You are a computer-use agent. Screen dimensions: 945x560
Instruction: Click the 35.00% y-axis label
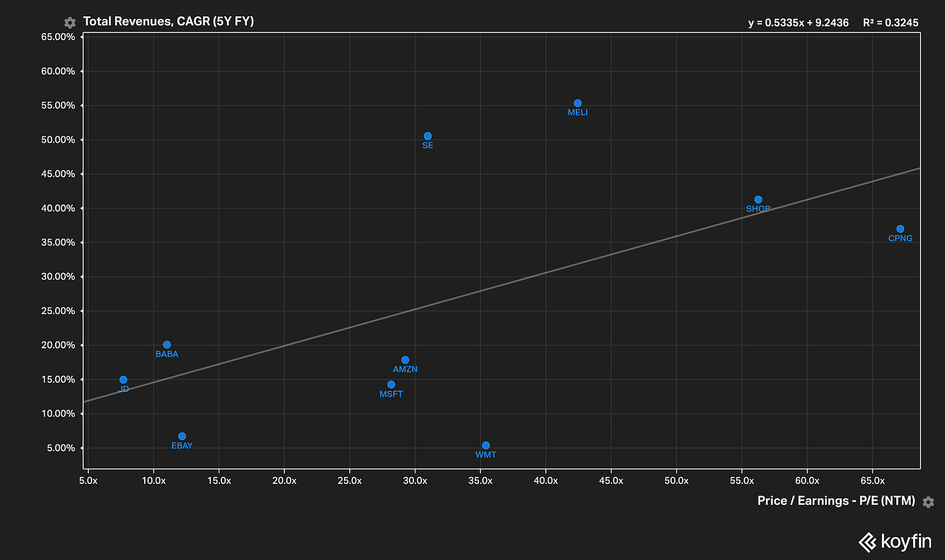tap(58, 243)
